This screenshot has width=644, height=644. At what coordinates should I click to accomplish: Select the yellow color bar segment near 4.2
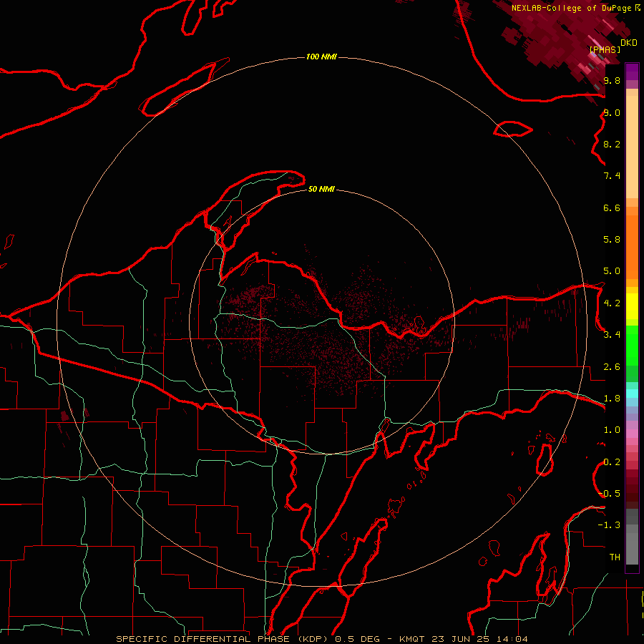[632, 306]
